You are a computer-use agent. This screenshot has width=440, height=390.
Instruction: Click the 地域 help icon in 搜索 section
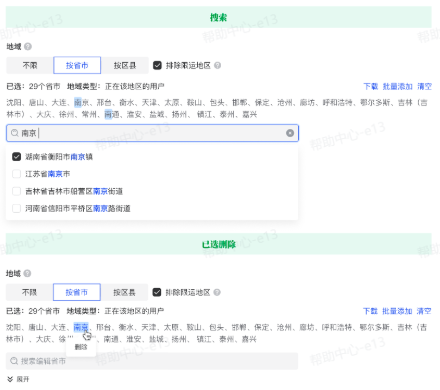[x=28, y=47]
